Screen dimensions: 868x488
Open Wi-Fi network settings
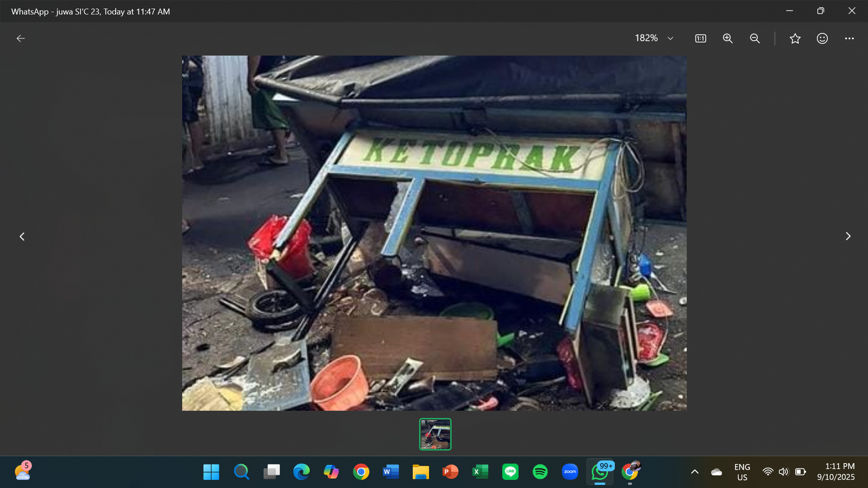(x=768, y=472)
